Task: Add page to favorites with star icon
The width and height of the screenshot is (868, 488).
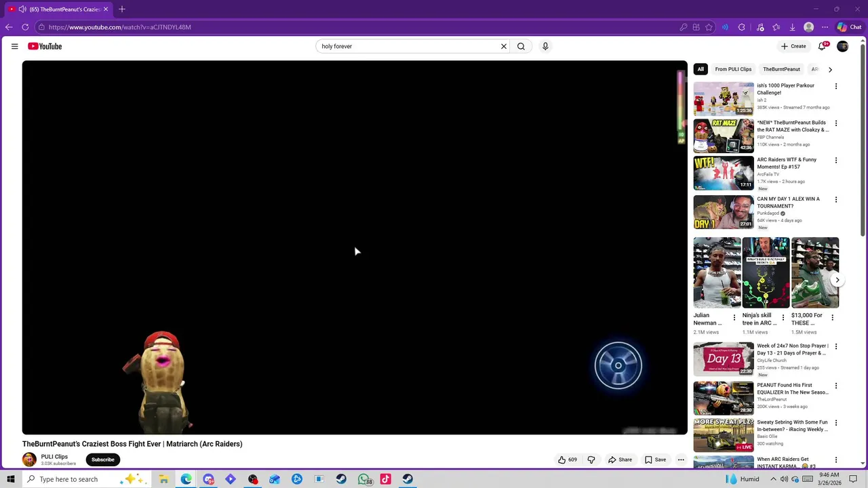Action: coord(709,27)
